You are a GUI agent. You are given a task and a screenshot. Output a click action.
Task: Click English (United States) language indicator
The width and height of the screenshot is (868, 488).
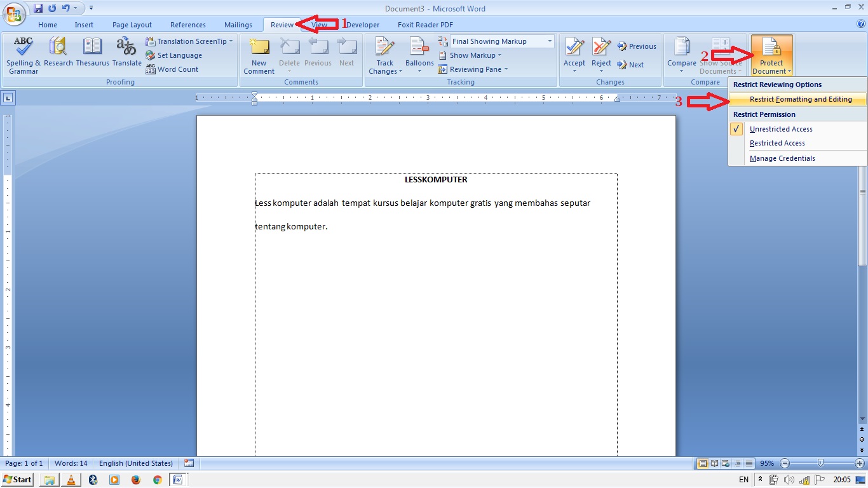click(136, 463)
